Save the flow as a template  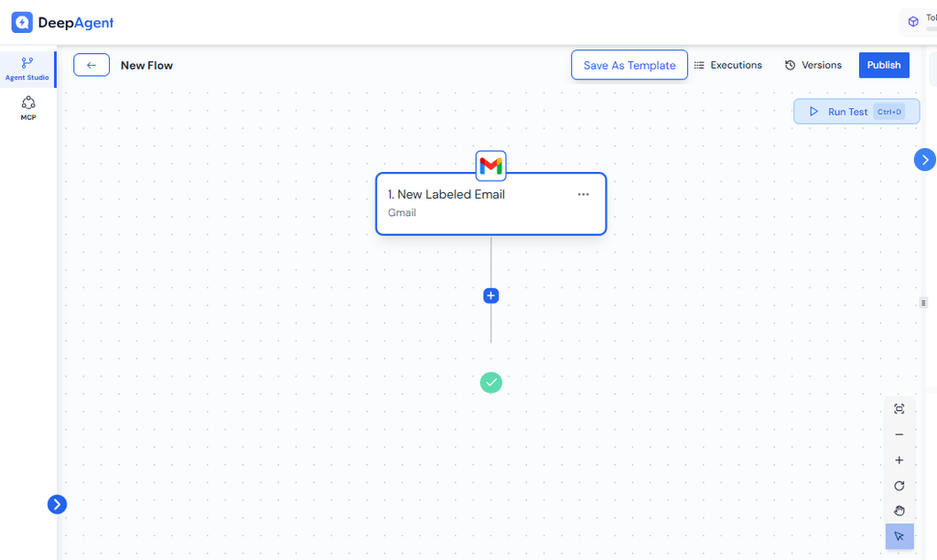[x=629, y=65]
